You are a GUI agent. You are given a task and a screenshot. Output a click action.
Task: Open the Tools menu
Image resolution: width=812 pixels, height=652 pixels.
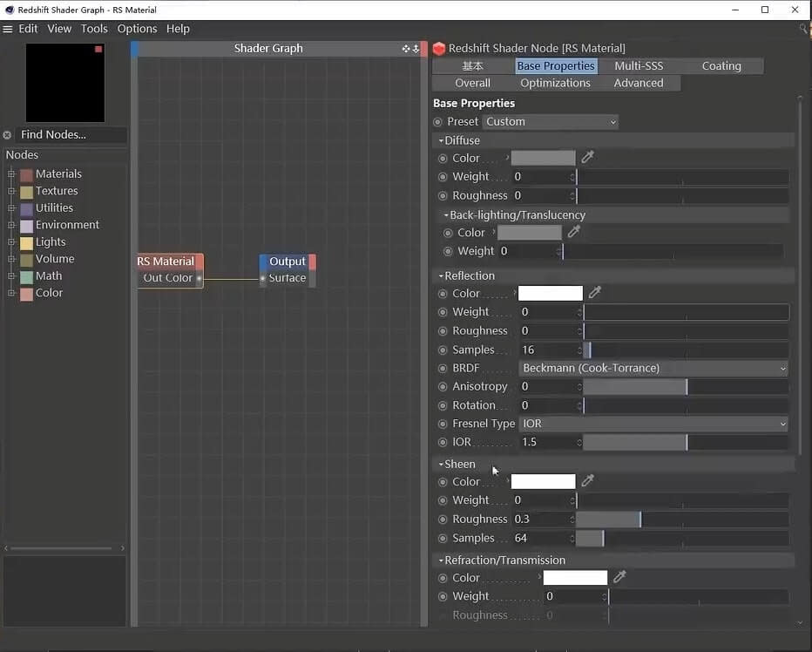(x=94, y=29)
